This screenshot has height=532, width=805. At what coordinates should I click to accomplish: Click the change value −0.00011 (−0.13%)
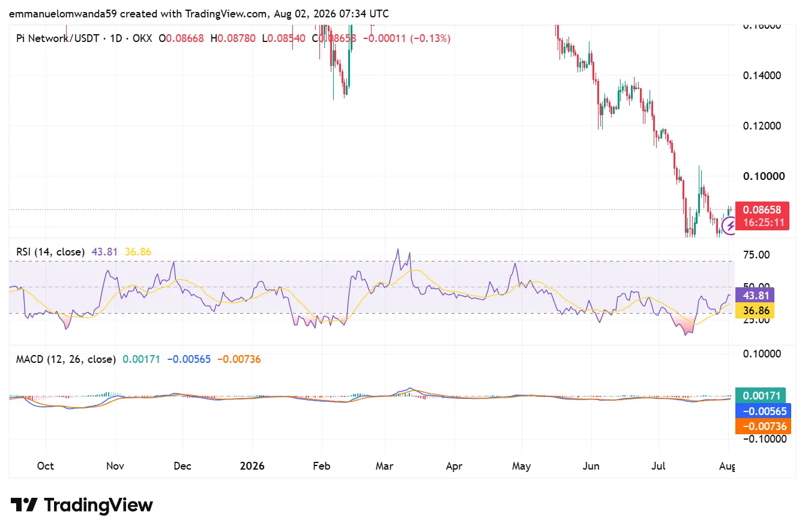pos(406,38)
